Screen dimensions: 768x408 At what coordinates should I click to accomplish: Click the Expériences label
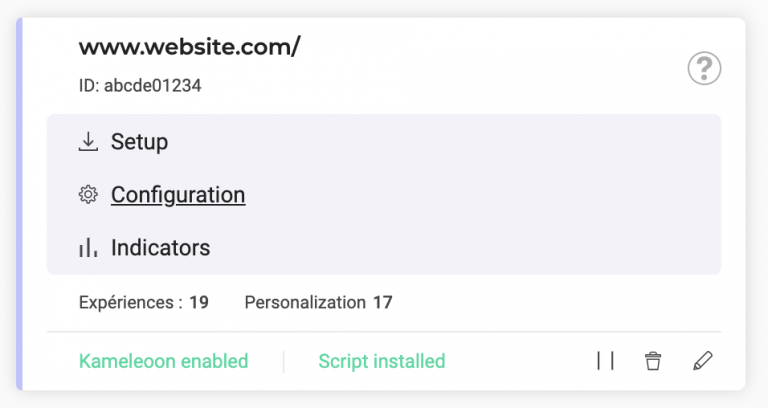tap(130, 302)
